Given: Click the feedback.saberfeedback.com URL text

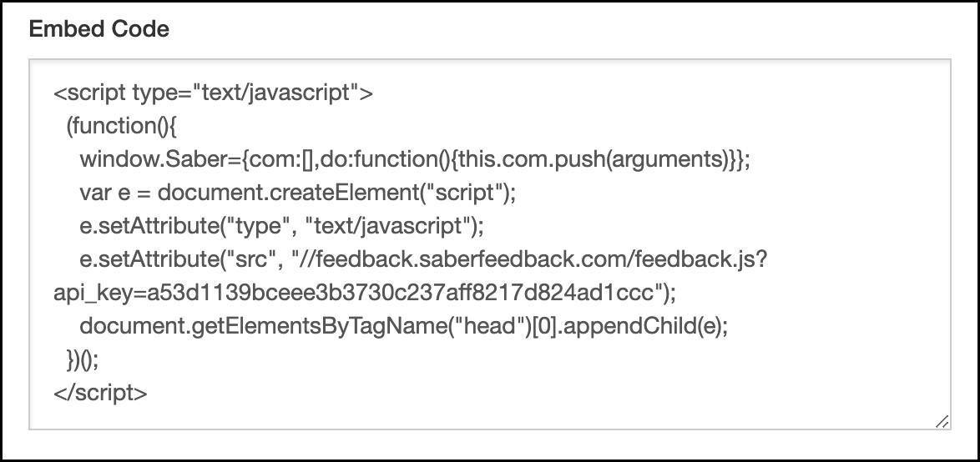Looking at the screenshot, I should tap(518, 259).
